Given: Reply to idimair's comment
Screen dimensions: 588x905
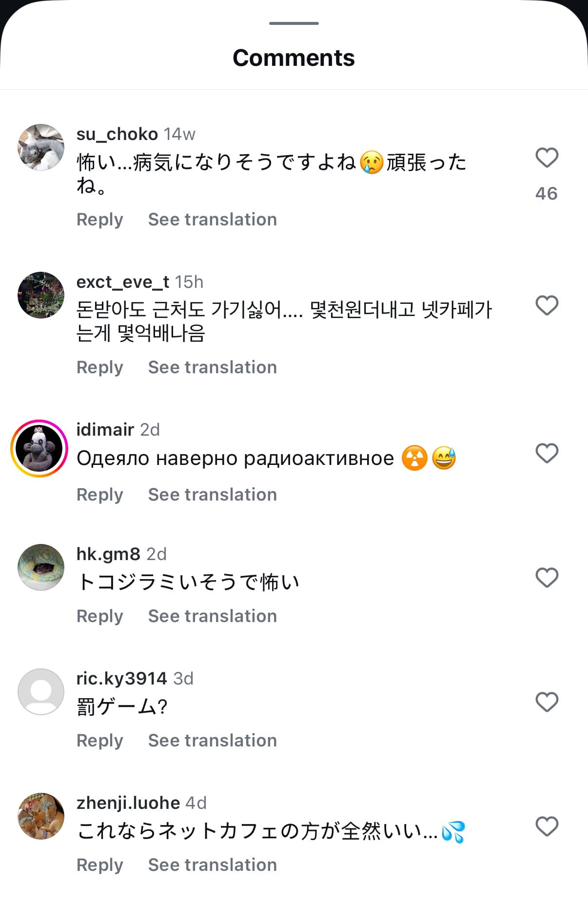Looking at the screenshot, I should click(x=100, y=495).
